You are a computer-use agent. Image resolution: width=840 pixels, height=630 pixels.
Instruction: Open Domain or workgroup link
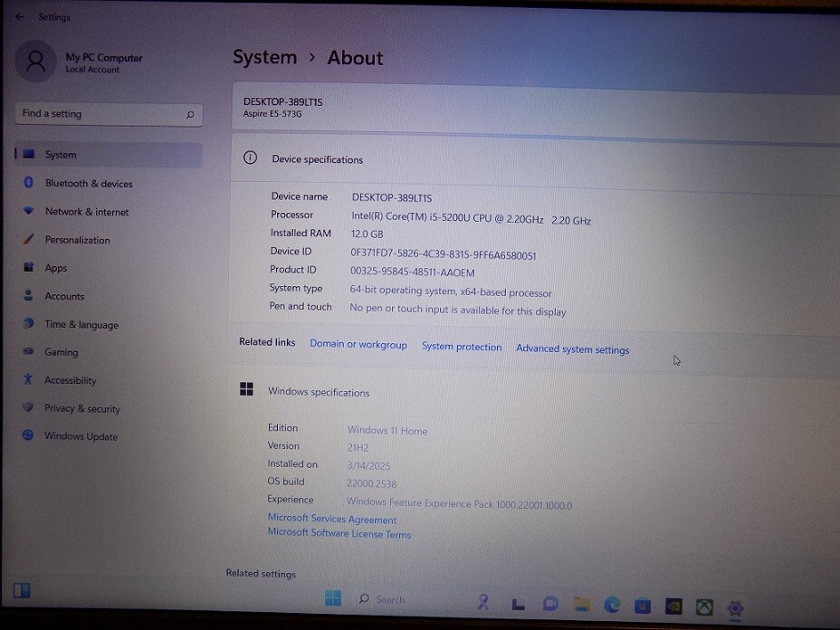pyautogui.click(x=358, y=345)
